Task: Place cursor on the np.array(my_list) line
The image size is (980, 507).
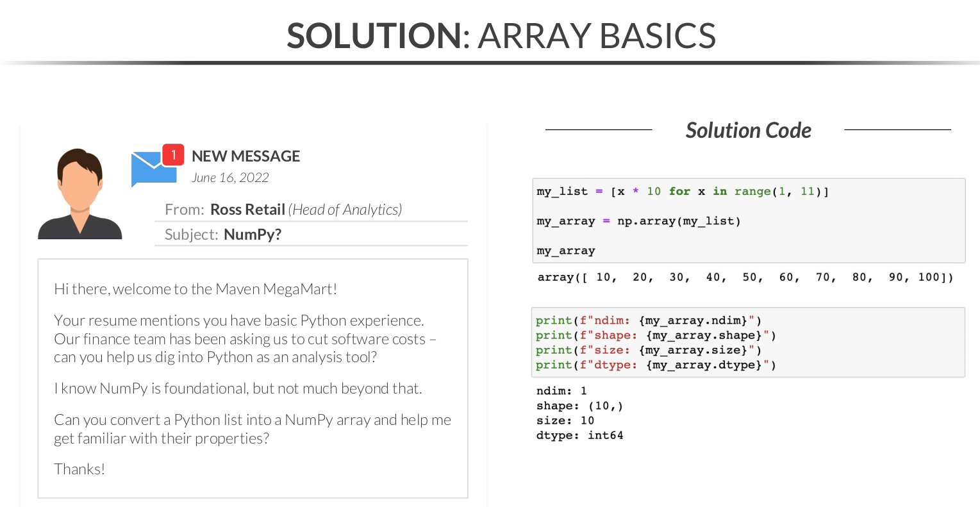Action: point(638,221)
